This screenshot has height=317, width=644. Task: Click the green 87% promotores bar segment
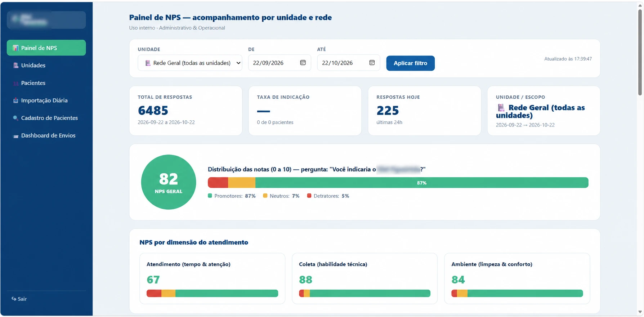pyautogui.click(x=422, y=183)
